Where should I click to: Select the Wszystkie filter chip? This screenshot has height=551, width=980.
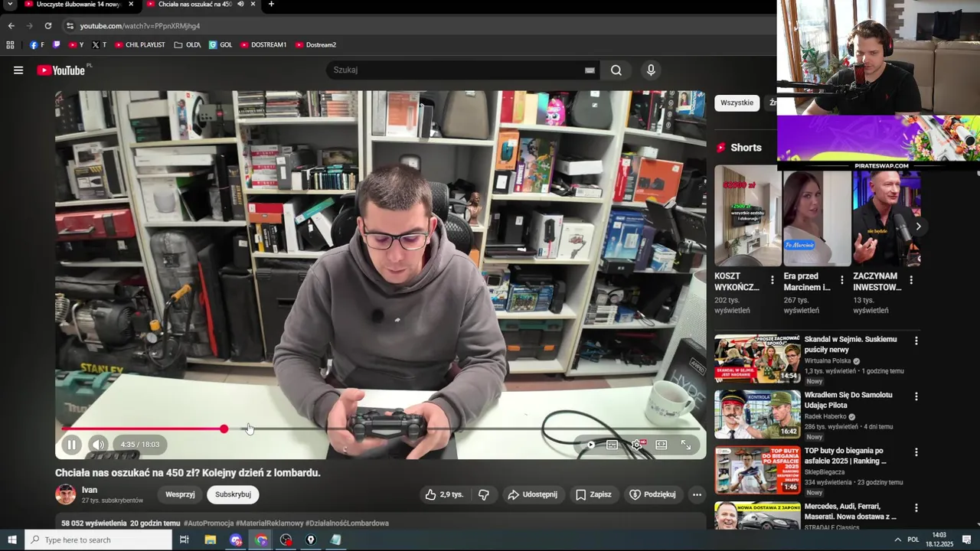pos(737,103)
